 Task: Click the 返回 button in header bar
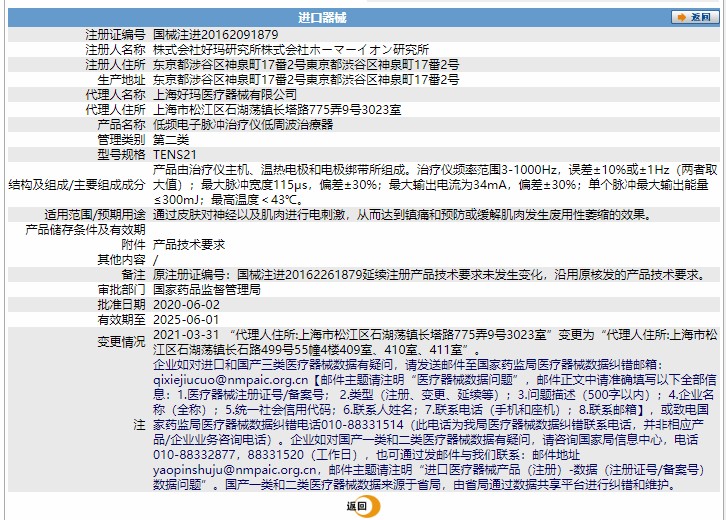click(x=695, y=17)
